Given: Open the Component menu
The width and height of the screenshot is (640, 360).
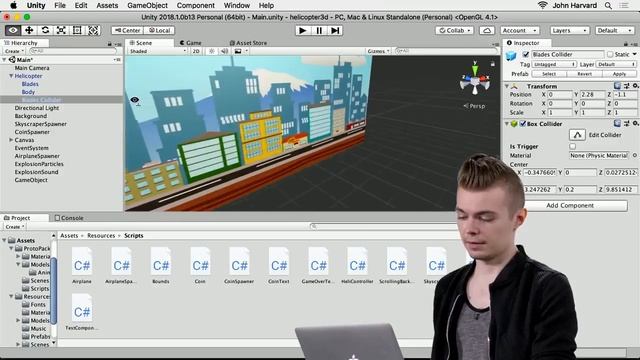Looking at the screenshot, I should point(196,5).
